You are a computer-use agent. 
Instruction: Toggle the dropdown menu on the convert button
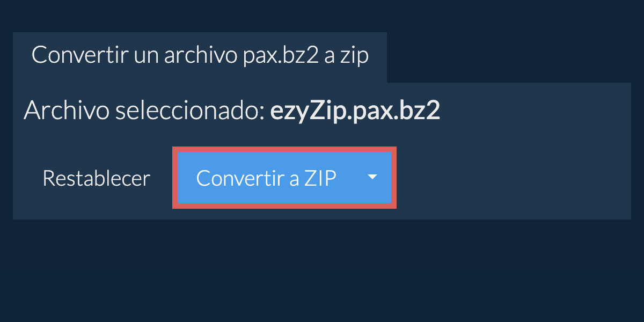[x=373, y=177]
